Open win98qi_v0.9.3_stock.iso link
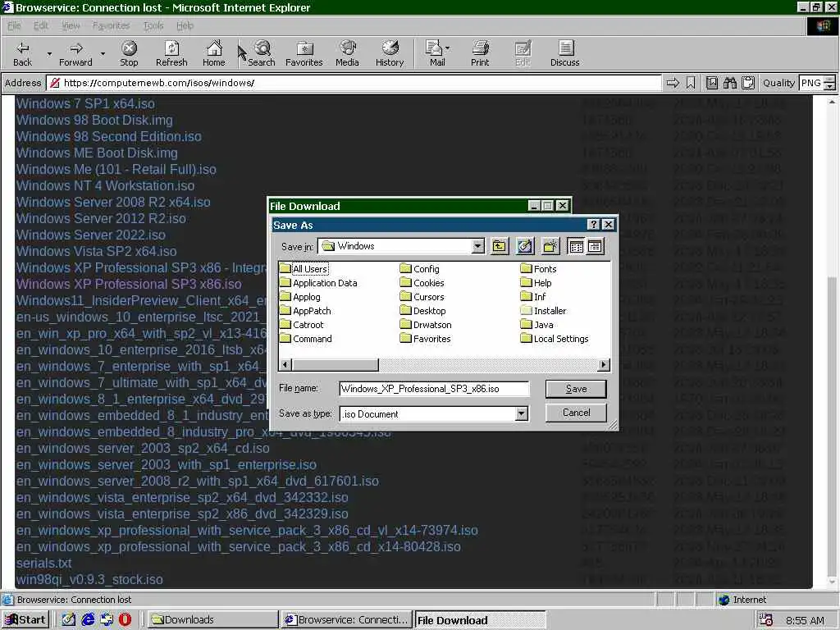Image resolution: width=840 pixels, height=630 pixels. click(89, 580)
